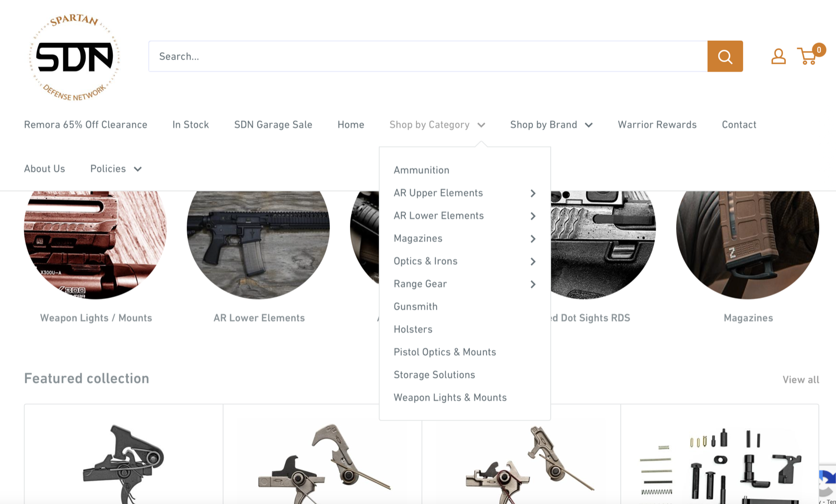Image resolution: width=836 pixels, height=504 pixels.
Task: Open the Contact page
Action: 739,125
